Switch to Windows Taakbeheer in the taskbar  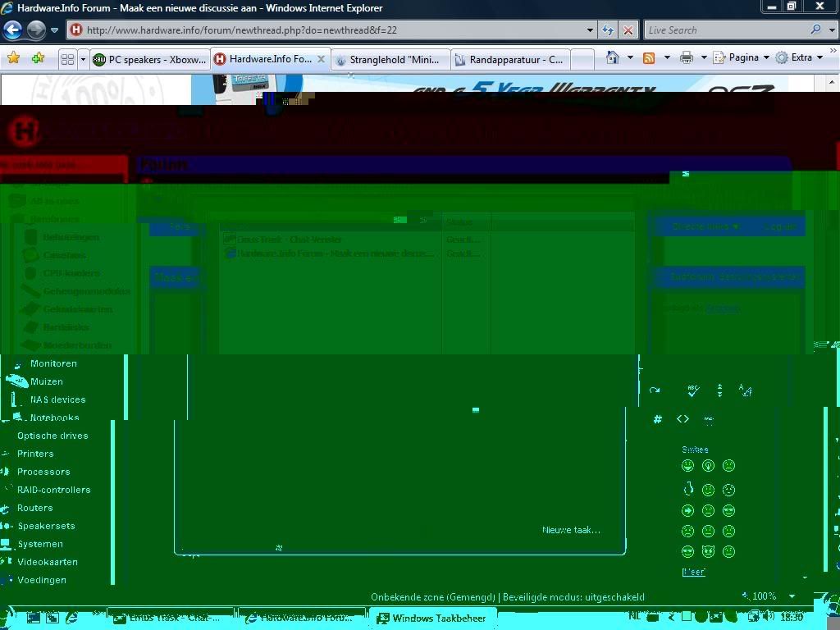(x=431, y=619)
